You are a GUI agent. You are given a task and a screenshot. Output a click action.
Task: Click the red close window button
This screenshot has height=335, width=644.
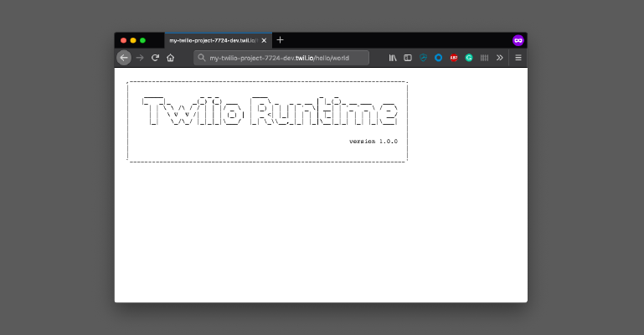123,40
